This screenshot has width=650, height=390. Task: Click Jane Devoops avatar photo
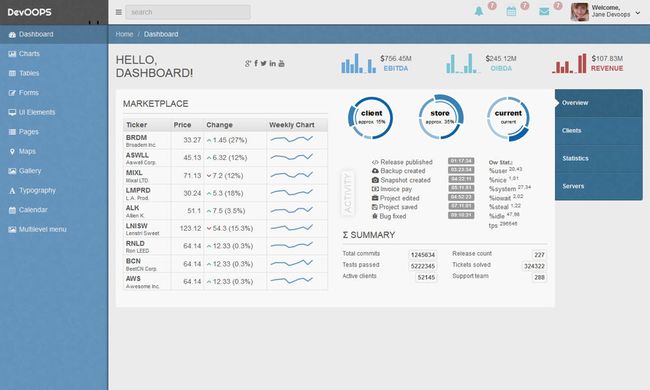580,12
